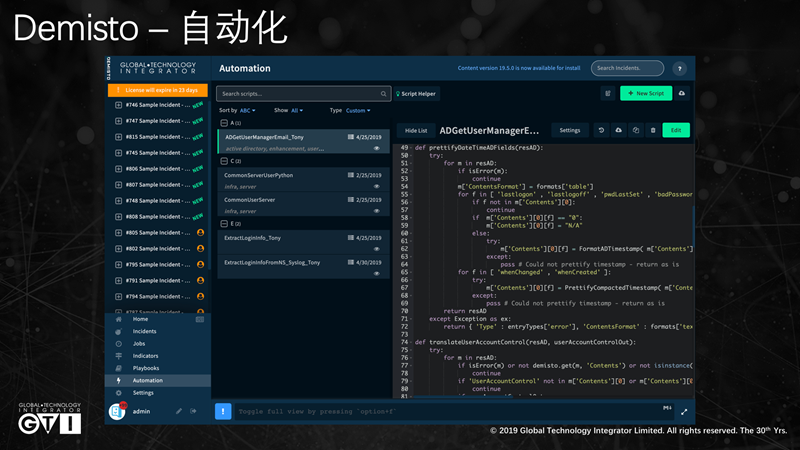Click the command input at the bottom
Viewport: 800px width, 450px height.
pyautogui.click(x=454, y=412)
